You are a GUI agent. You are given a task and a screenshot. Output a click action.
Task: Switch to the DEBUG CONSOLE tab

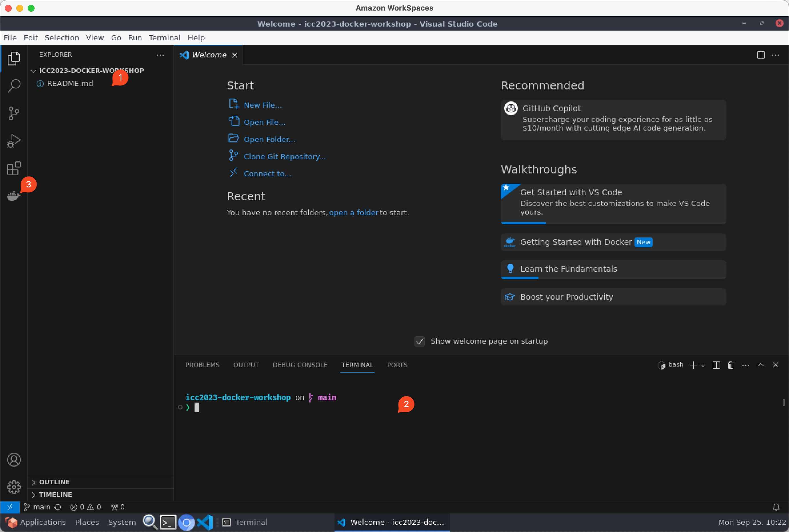point(300,365)
